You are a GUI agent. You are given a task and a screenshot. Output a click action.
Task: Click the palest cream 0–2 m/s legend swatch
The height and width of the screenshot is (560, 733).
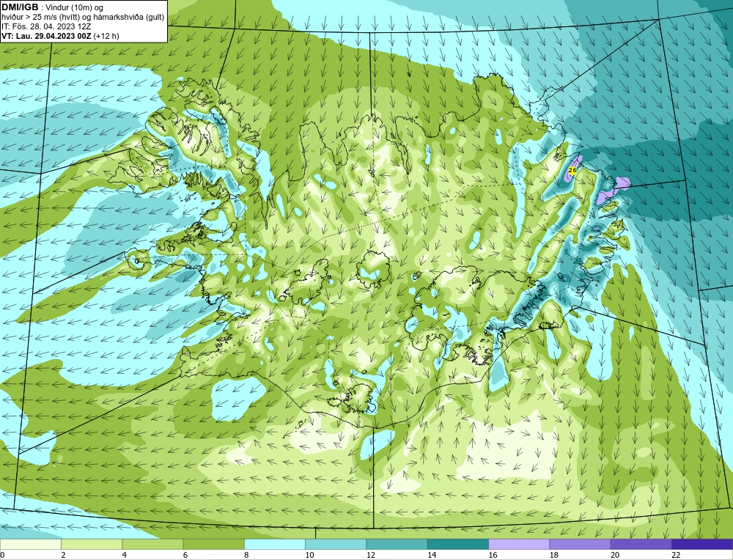[x=30, y=544]
